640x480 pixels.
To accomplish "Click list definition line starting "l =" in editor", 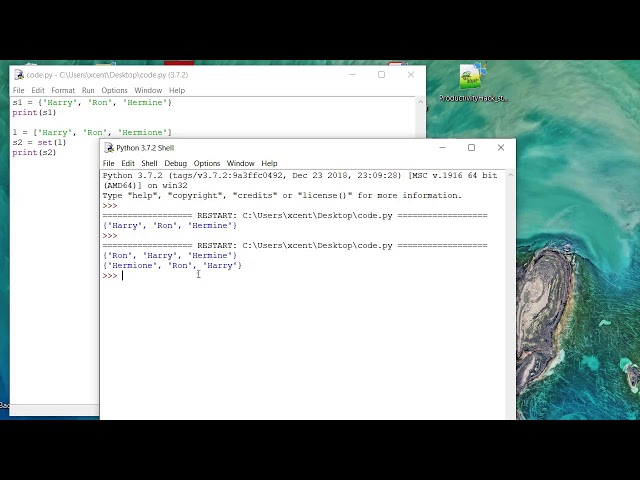I will (92, 132).
